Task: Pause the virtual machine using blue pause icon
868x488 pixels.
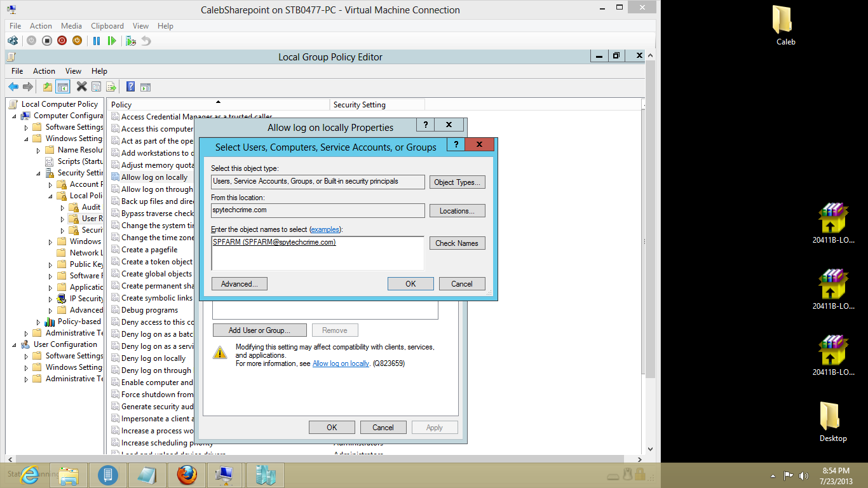Action: (97, 41)
